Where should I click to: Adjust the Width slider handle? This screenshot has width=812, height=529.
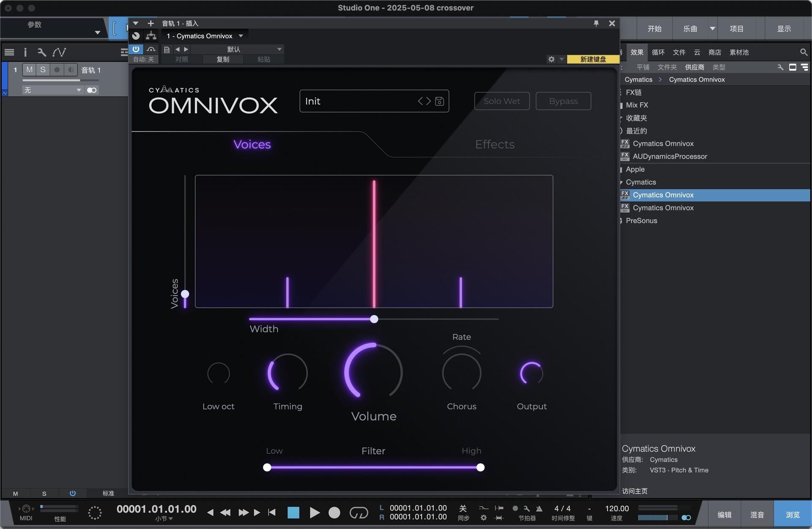(374, 319)
